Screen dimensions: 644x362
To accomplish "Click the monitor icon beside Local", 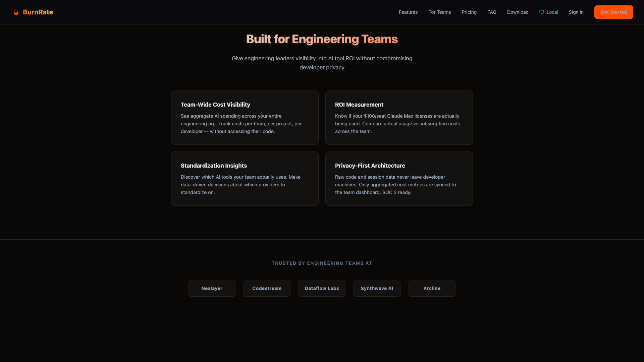I will point(541,12).
